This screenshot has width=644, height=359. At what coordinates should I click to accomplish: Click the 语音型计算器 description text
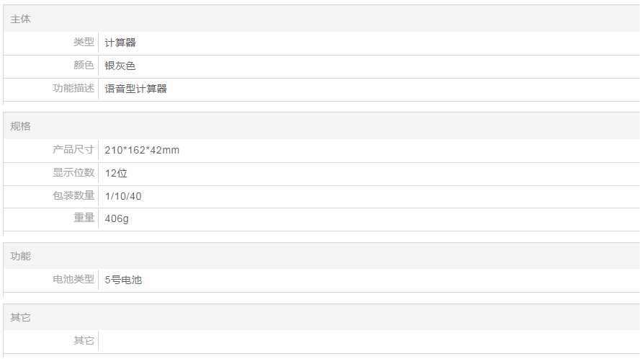(136, 89)
